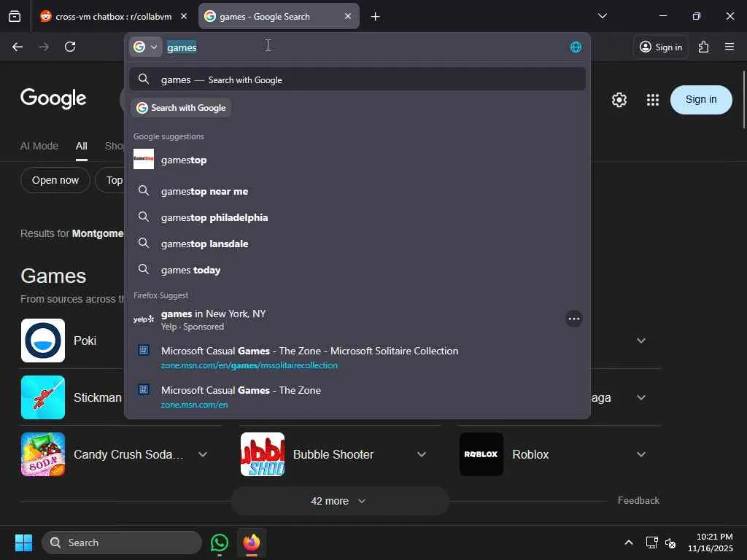Open the Firefox application menu
747x560 pixels.
(x=729, y=47)
